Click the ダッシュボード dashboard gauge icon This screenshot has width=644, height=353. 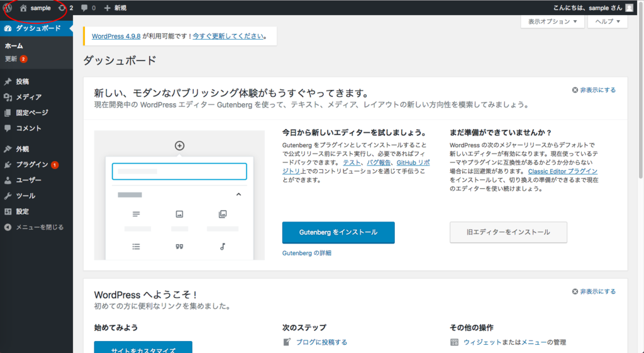pos(8,28)
